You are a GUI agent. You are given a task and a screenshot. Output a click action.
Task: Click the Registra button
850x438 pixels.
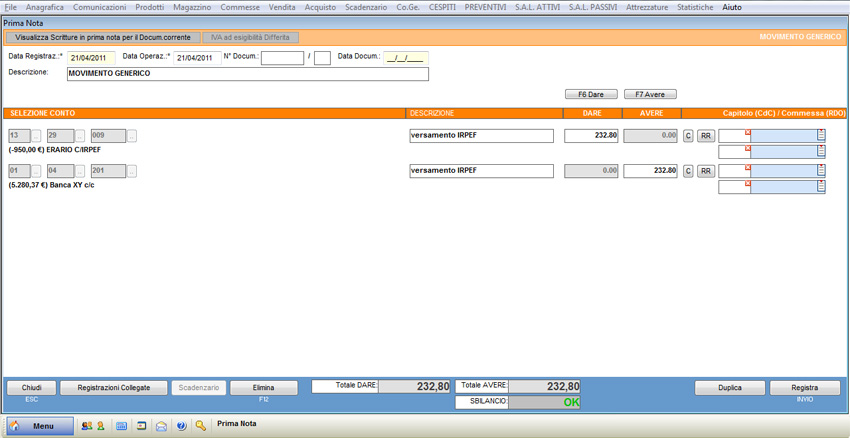[804, 388]
